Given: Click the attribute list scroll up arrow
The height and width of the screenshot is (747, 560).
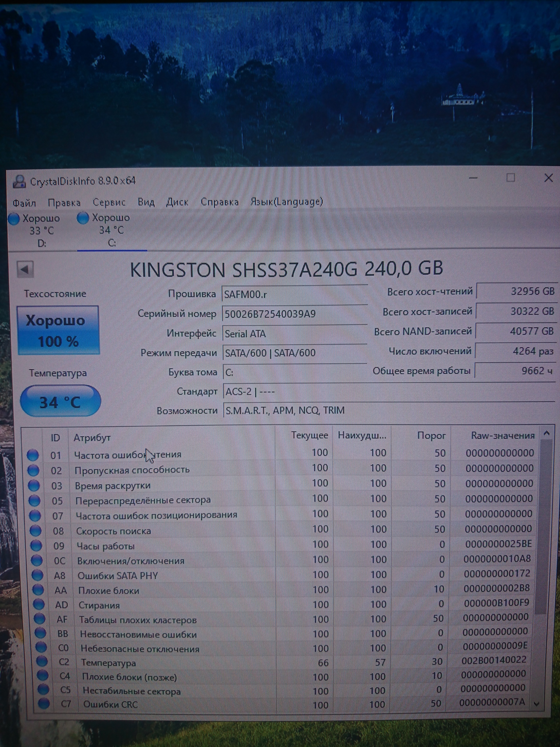Looking at the screenshot, I should pos(547,434).
